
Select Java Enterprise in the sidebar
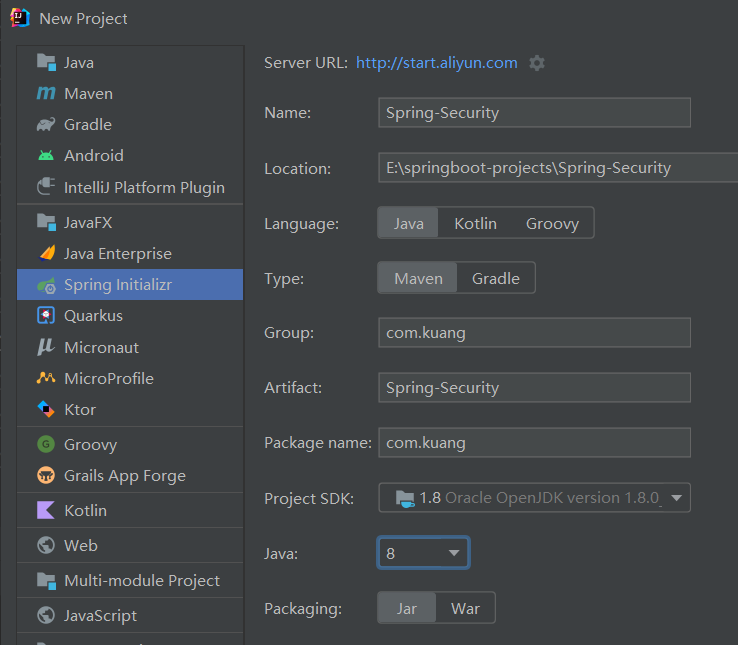pyautogui.click(x=130, y=253)
